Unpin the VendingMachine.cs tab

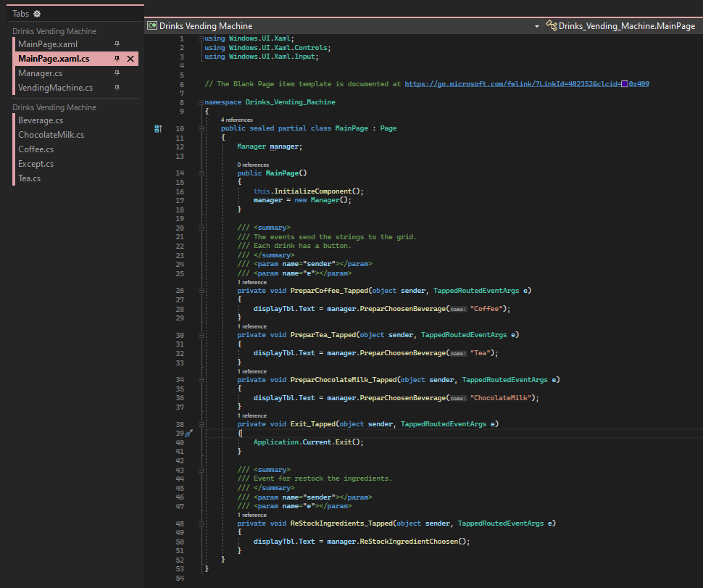click(x=116, y=88)
